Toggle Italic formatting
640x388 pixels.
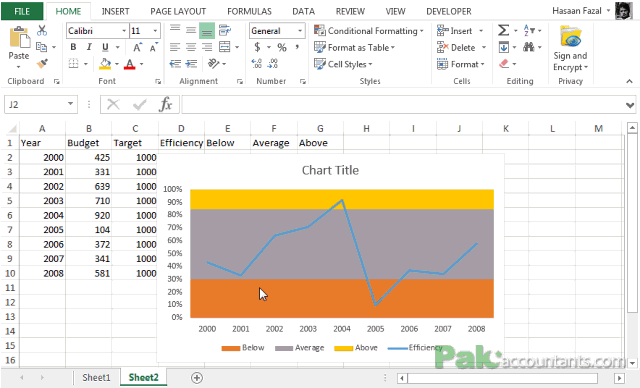(x=89, y=47)
